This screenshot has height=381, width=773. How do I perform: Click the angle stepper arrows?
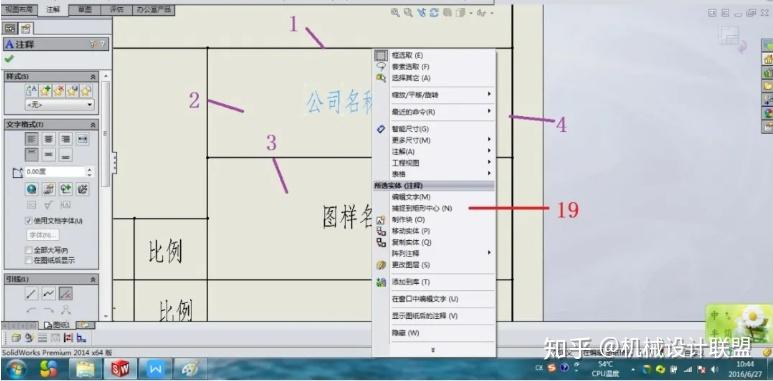tap(89, 172)
